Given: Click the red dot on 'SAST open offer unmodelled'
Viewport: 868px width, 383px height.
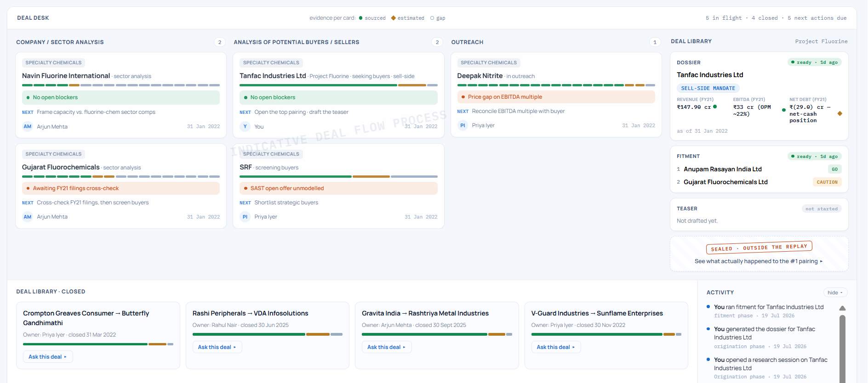Looking at the screenshot, I should [x=246, y=188].
